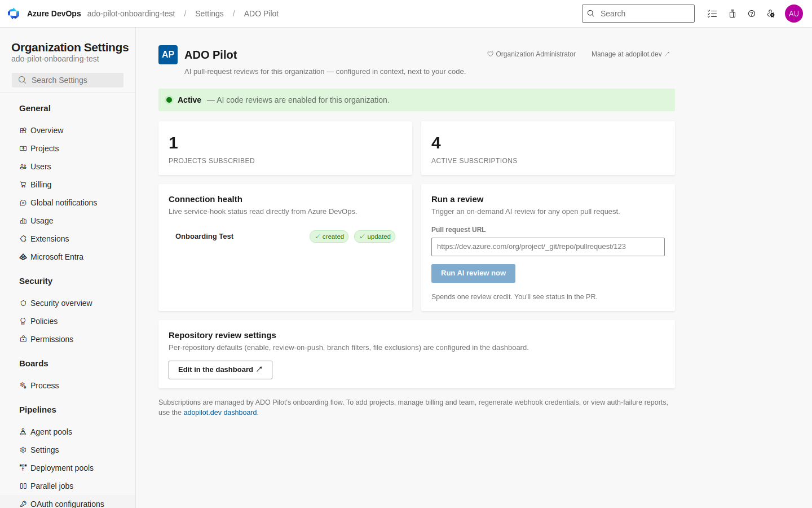
Task: Click the Active Subscriptions count card
Action: [548, 148]
